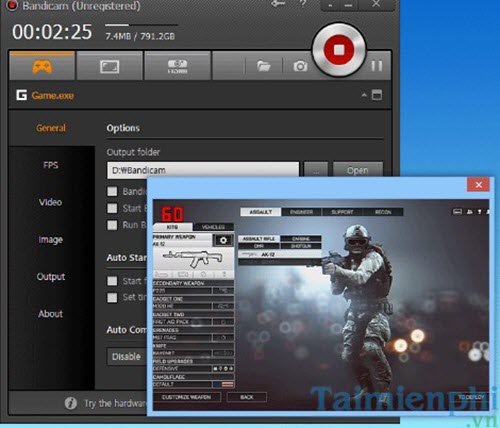Open GADGET TWO slot row
Screen dimensions: 500x428
193,318
